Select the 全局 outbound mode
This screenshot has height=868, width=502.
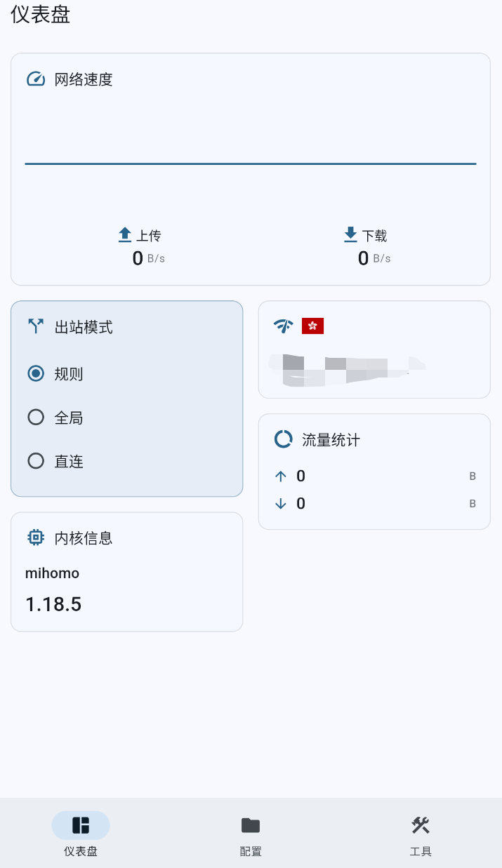point(36,417)
